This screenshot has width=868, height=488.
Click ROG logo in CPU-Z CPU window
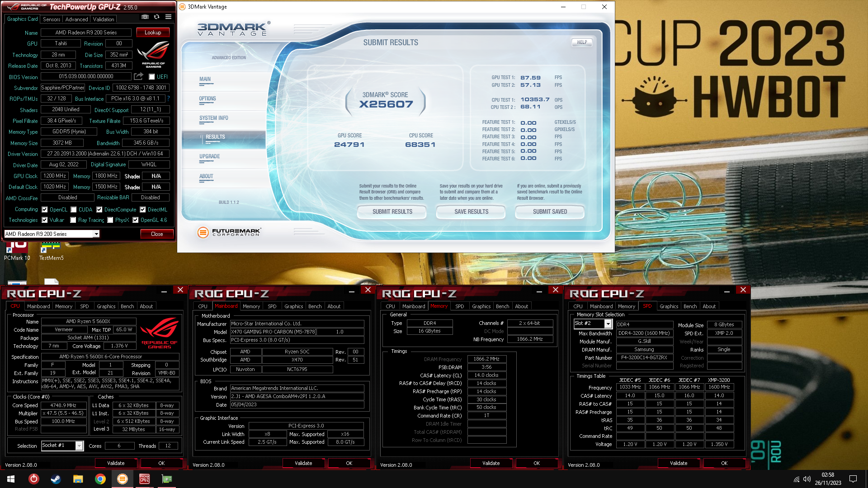[x=159, y=333]
